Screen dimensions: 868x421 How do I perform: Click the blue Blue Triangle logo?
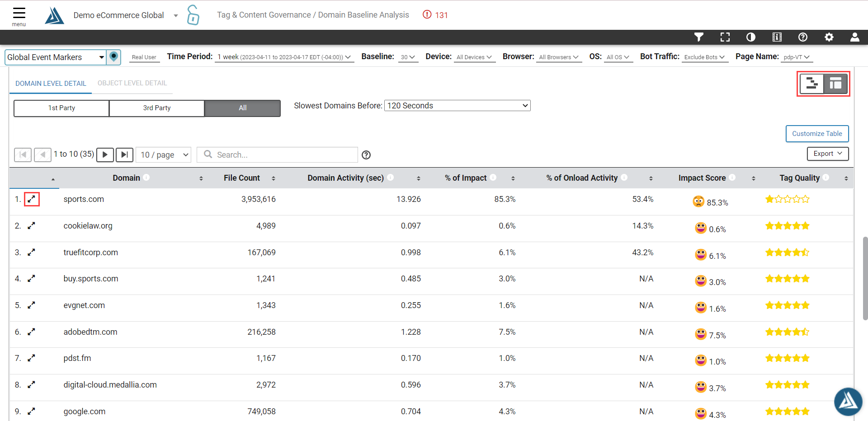(x=54, y=15)
